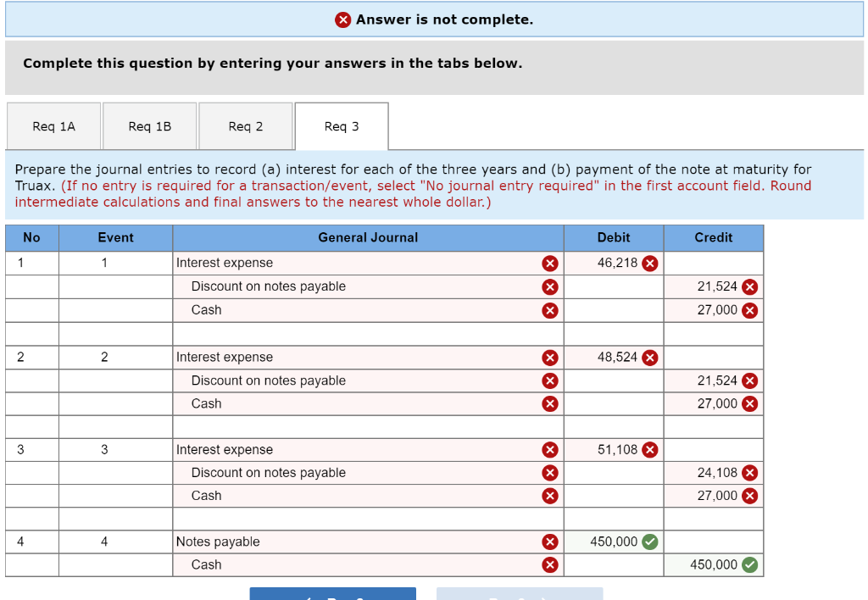Click the incorrect icon on entry 1 Cash account
The image size is (868, 600).
tap(549, 310)
